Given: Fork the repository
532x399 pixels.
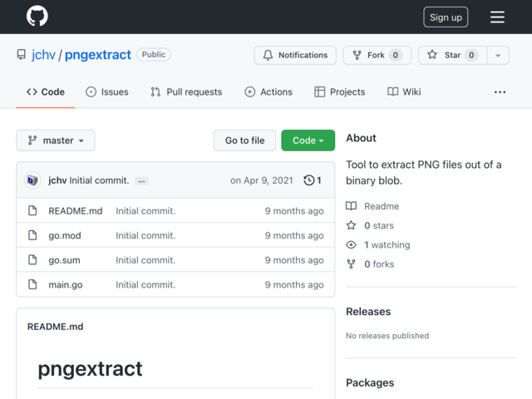Looking at the screenshot, I should (x=377, y=55).
